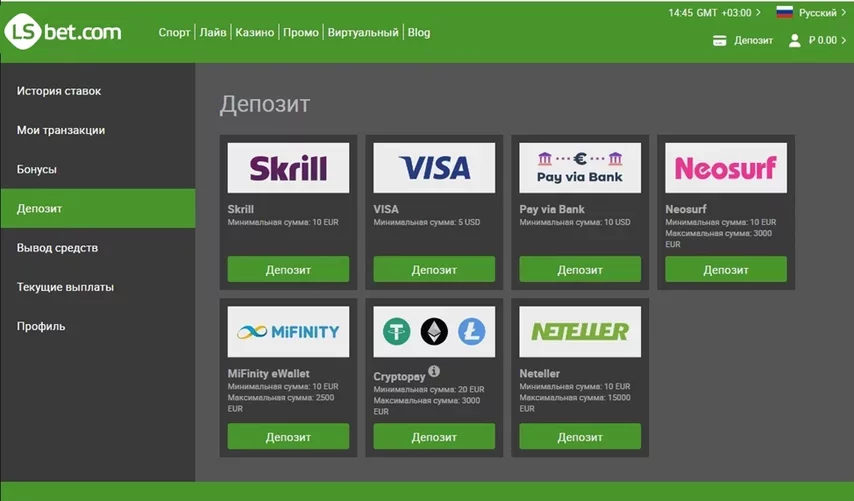Open the Спорт menu item
This screenshot has width=854, height=501.
pos(174,32)
